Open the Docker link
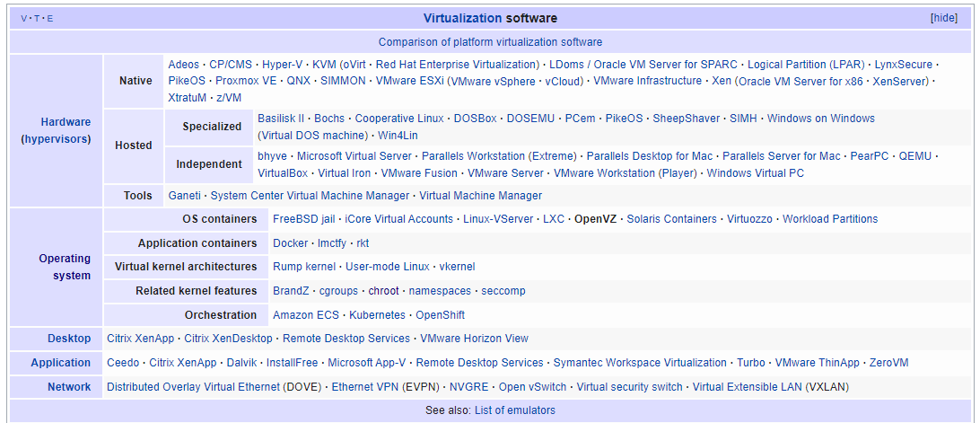Screen dimensions: 980x423 click(x=291, y=242)
